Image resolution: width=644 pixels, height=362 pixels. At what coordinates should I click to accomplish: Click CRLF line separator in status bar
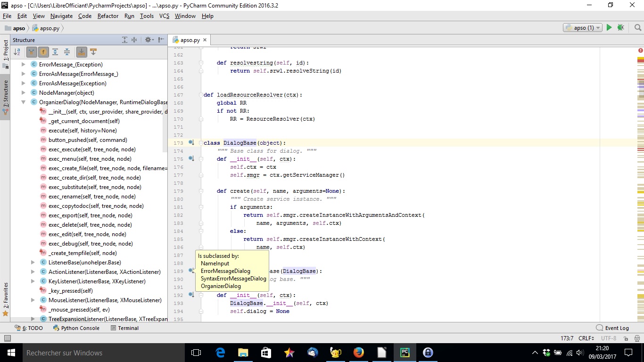click(x=586, y=338)
